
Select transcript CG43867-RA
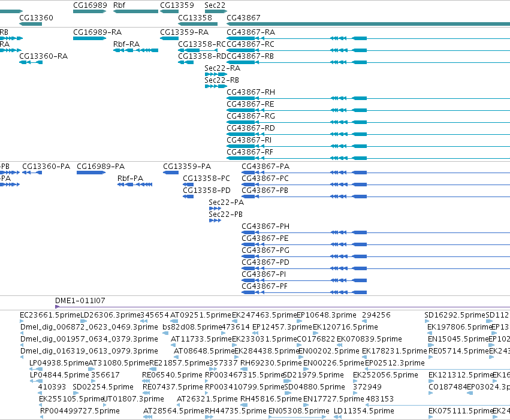click(251, 32)
